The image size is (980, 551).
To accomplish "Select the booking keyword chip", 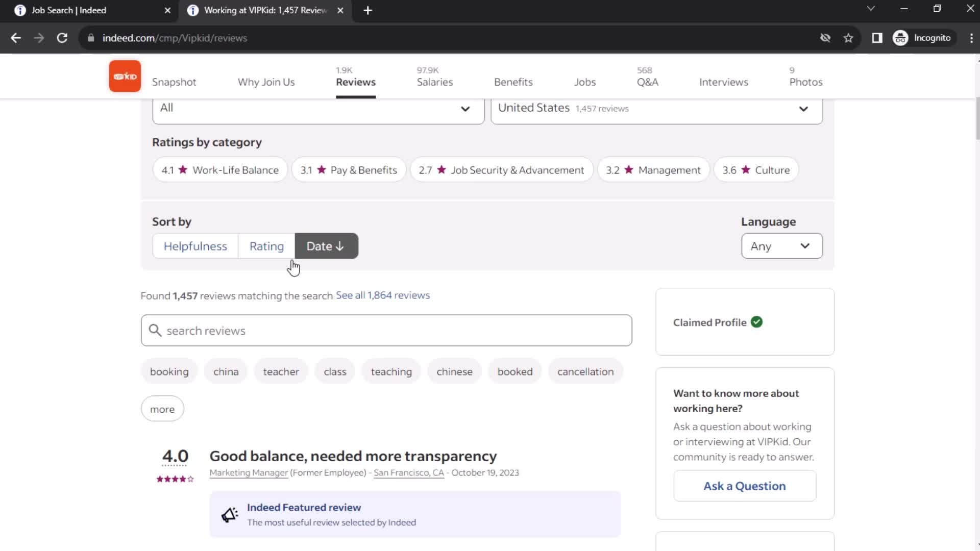I will (x=169, y=372).
